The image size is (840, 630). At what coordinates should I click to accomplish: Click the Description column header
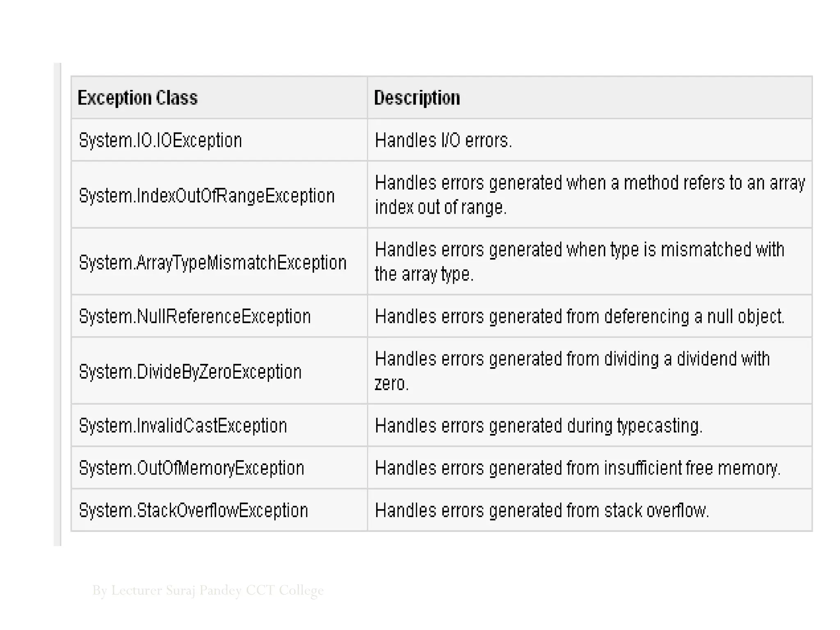(x=417, y=98)
